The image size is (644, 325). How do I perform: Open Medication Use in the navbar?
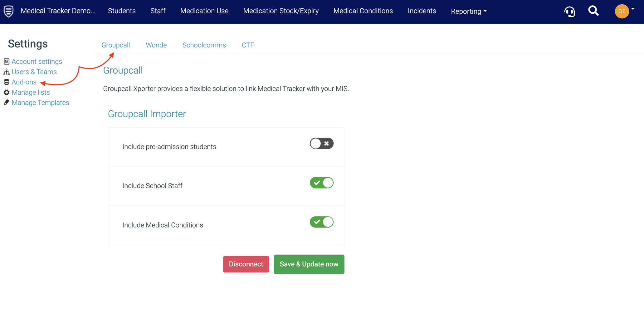pyautogui.click(x=204, y=11)
